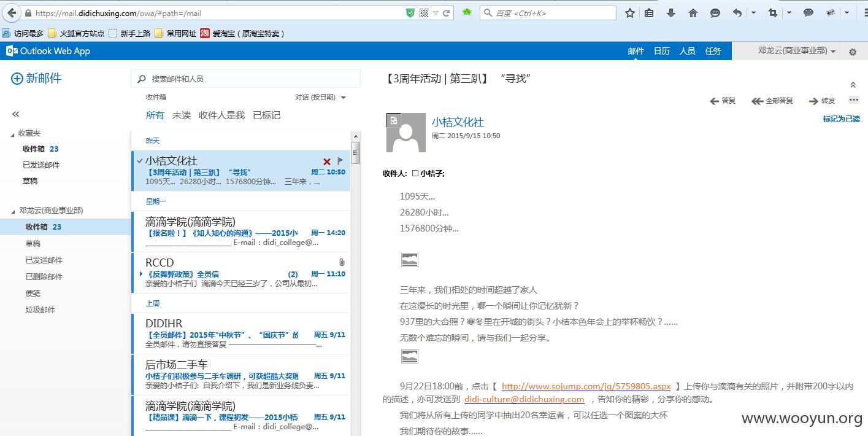Open the dropdown next to the crop icon

[788, 13]
